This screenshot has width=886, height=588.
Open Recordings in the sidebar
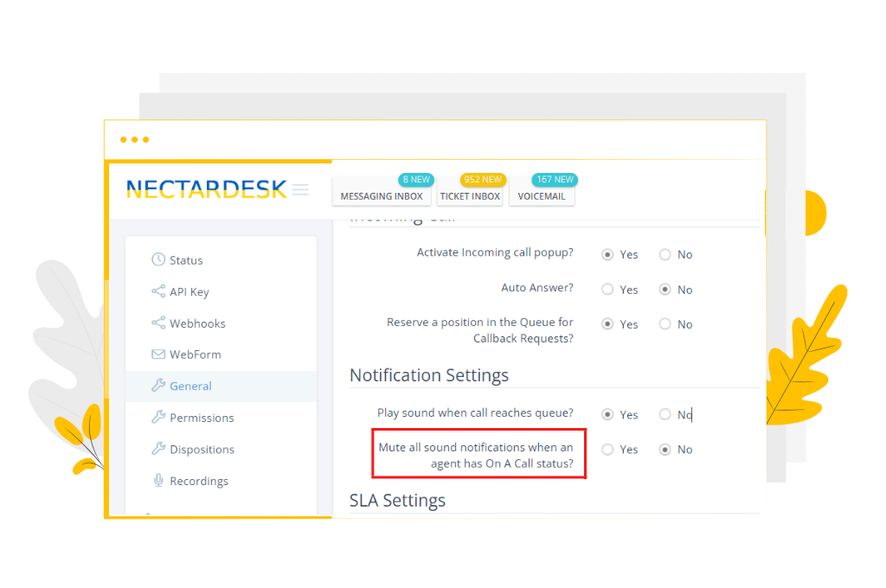point(221,482)
